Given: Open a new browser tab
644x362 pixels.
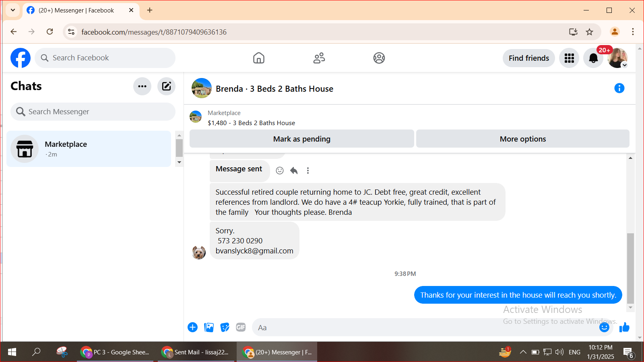Looking at the screenshot, I should point(150,10).
